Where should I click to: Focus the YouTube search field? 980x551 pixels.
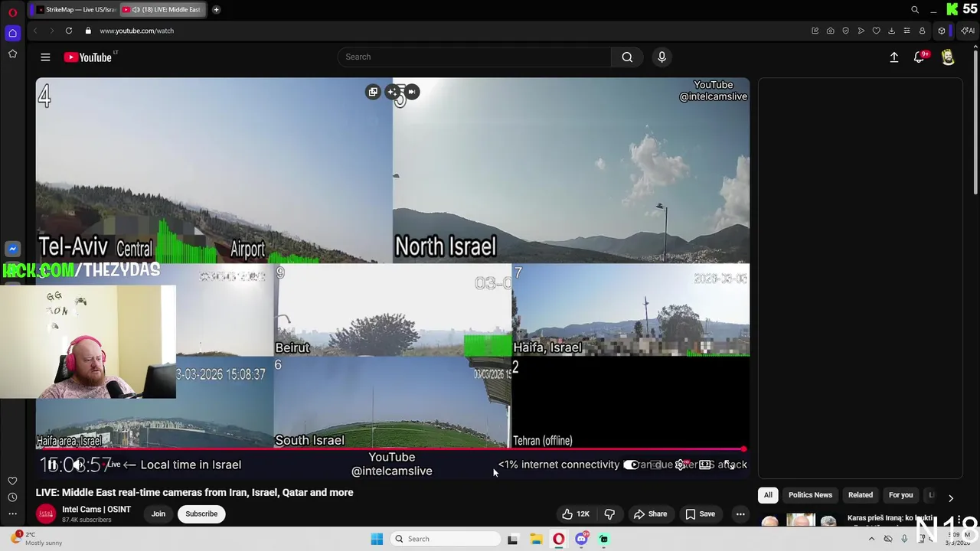click(475, 57)
